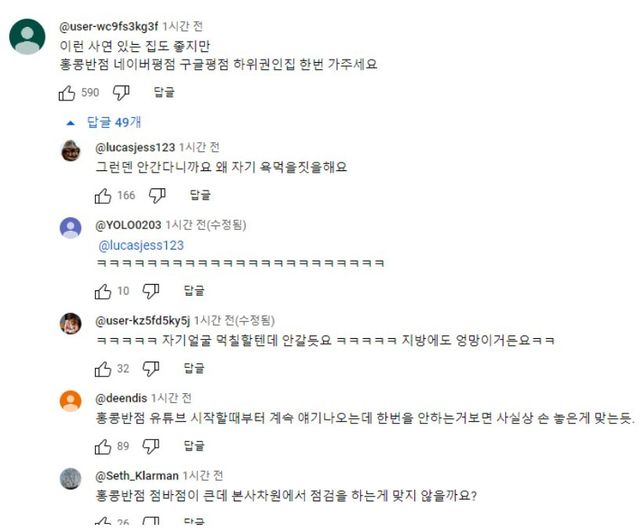Like lucasjess123's reply
Viewport: 640px width, 532px height.
(104, 195)
